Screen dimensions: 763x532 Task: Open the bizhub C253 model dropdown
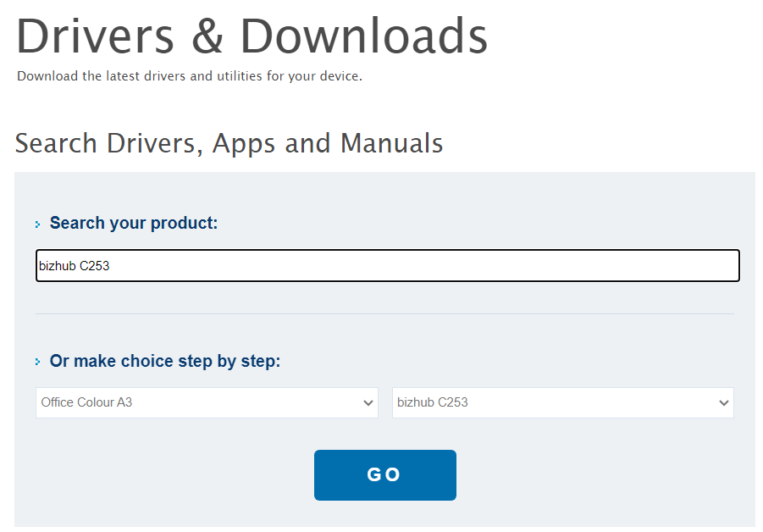[562, 402]
